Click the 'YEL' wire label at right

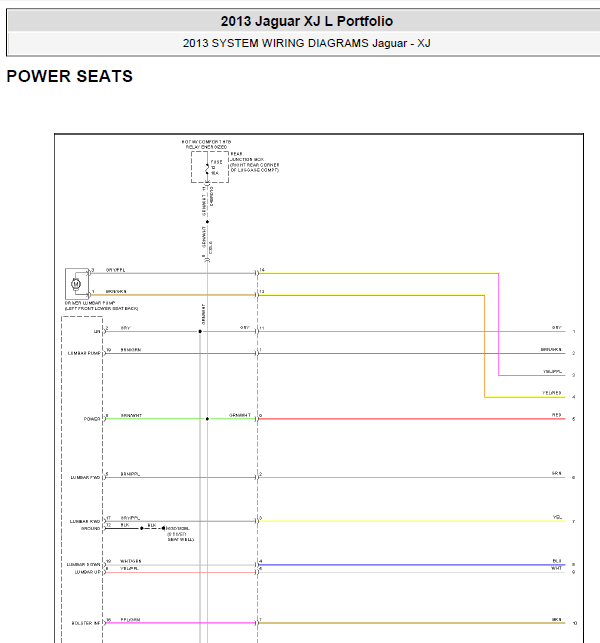pos(557,517)
